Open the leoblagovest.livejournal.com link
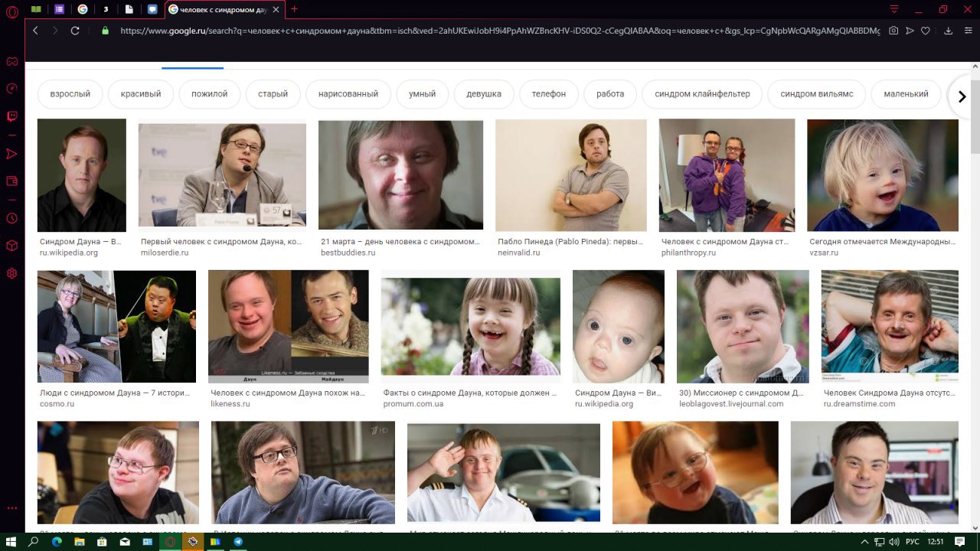The height and width of the screenshot is (551, 980). coord(742,398)
